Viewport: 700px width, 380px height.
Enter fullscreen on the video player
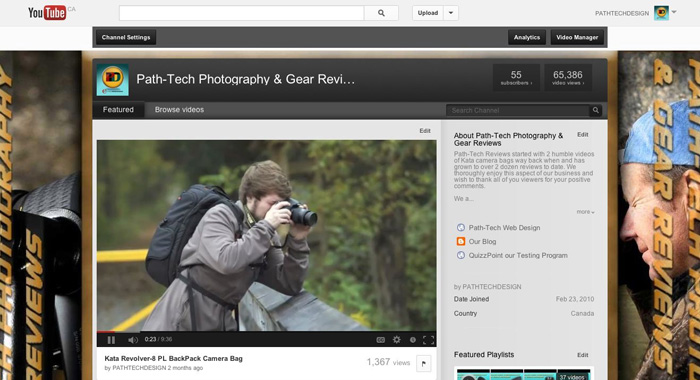[428, 340]
